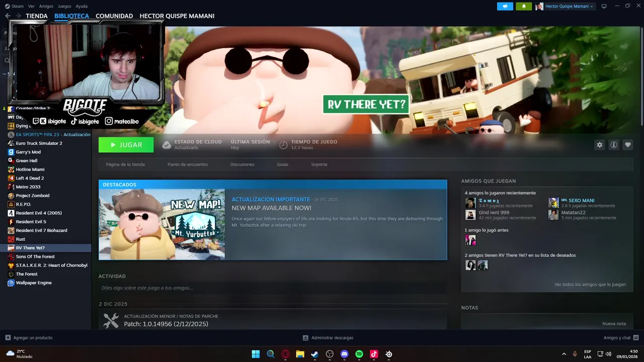Click Nueva nota button
644x362 pixels.
coord(614,324)
